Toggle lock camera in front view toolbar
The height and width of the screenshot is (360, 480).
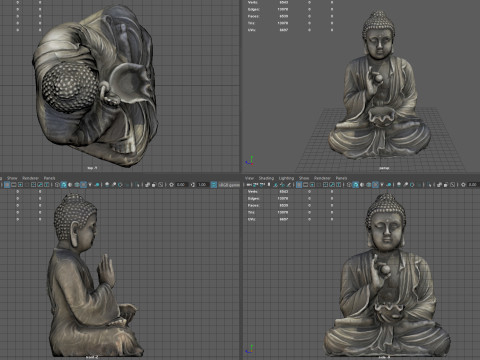pos(255,185)
